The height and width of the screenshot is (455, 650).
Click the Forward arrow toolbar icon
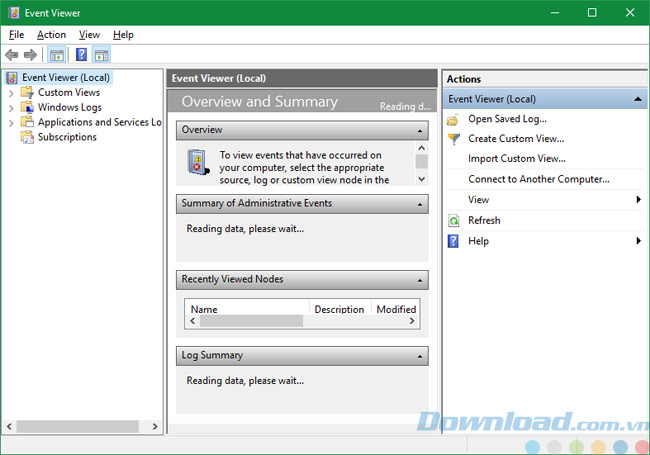[x=31, y=55]
